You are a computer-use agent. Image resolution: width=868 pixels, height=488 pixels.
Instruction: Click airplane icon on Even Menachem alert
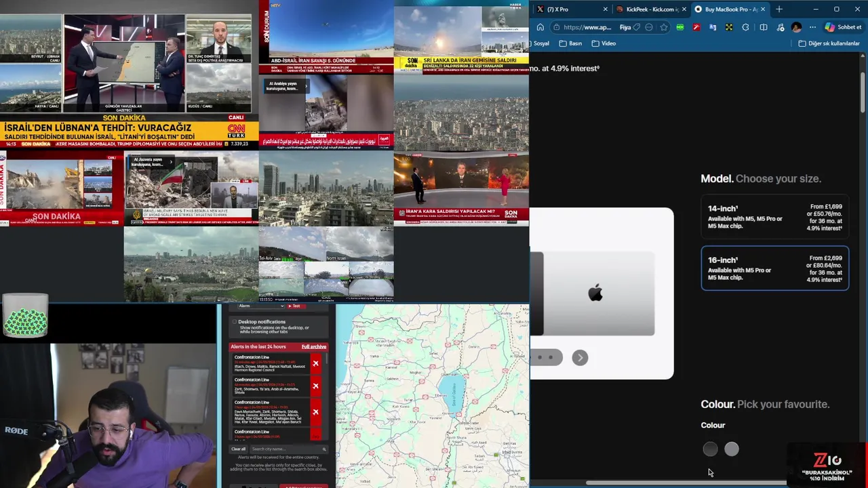pos(315,412)
